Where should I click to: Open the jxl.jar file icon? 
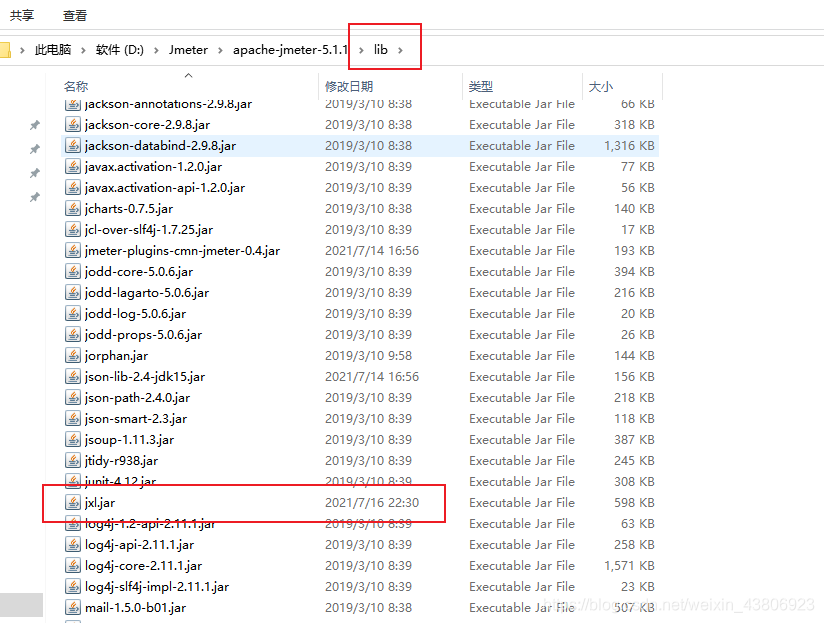click(73, 502)
